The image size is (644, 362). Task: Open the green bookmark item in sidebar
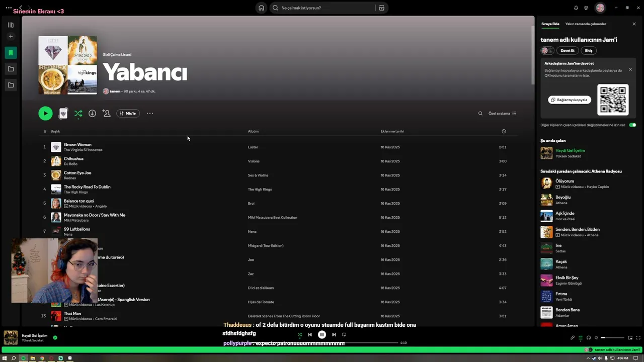coord(11,52)
